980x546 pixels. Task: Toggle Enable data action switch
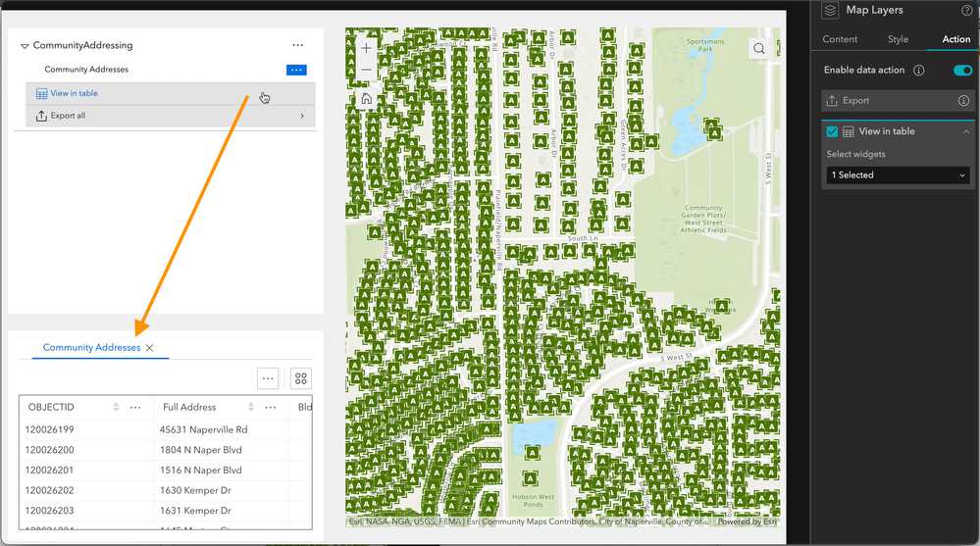pos(962,70)
